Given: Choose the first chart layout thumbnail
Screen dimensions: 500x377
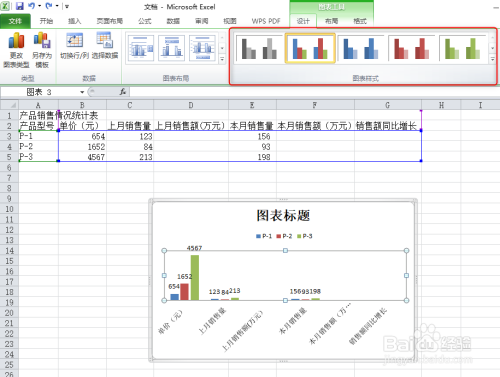Looking at the screenshot, I should click(x=141, y=48).
